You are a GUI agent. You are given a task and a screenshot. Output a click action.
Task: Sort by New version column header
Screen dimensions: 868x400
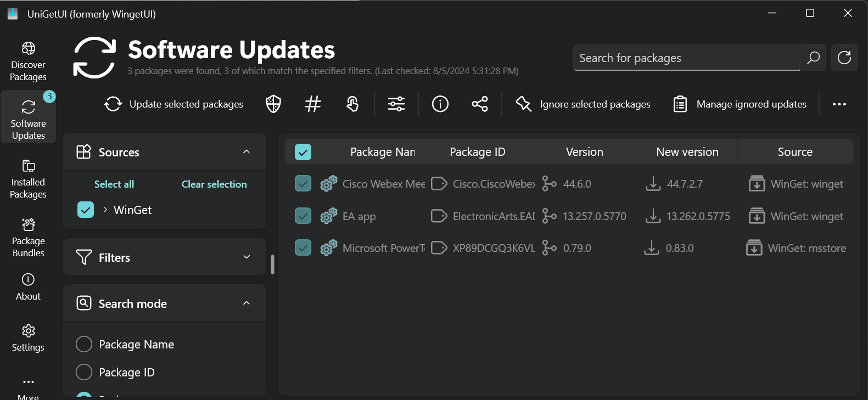tap(687, 152)
